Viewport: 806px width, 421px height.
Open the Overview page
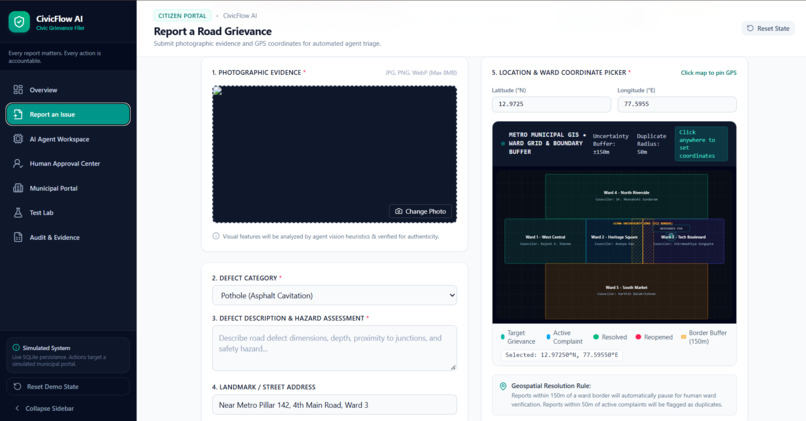click(68, 90)
